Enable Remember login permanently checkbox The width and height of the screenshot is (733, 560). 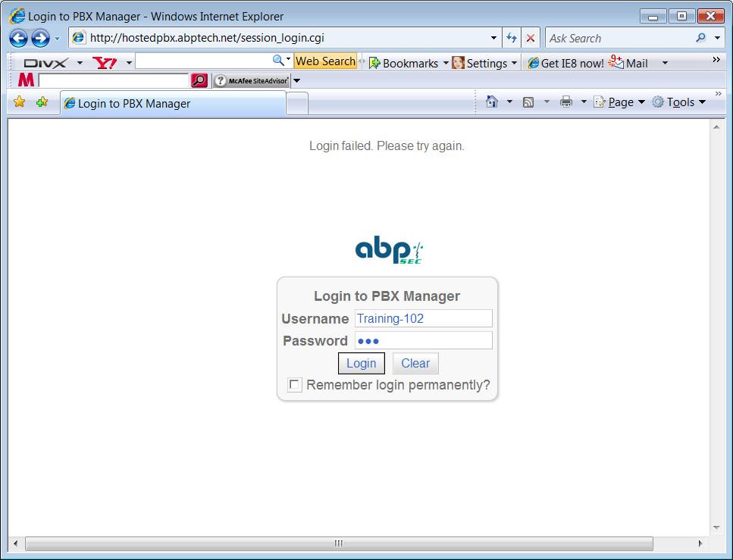click(295, 385)
